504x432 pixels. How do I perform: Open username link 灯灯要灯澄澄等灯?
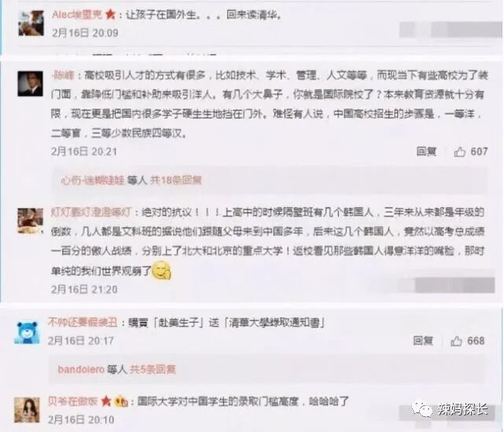tap(91, 212)
